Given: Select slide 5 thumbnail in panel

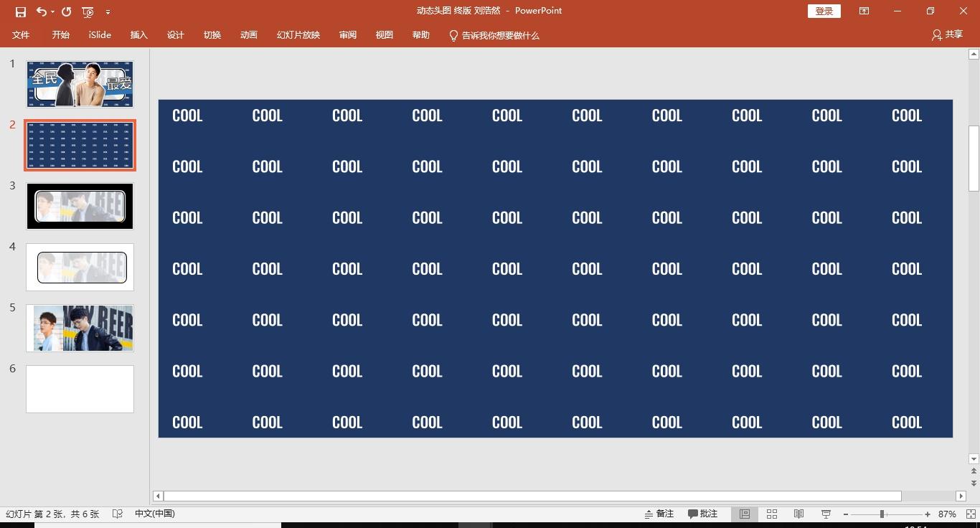Looking at the screenshot, I should [x=80, y=328].
